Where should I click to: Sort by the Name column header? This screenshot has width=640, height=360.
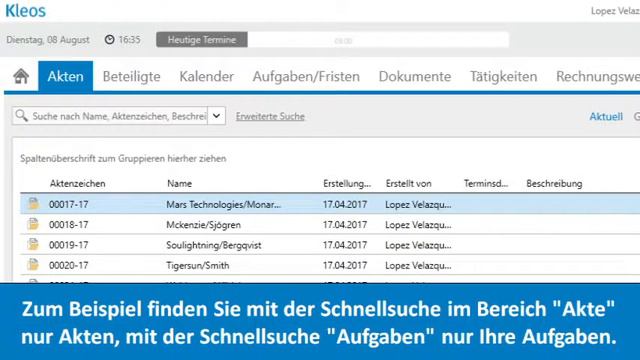pyautogui.click(x=179, y=184)
